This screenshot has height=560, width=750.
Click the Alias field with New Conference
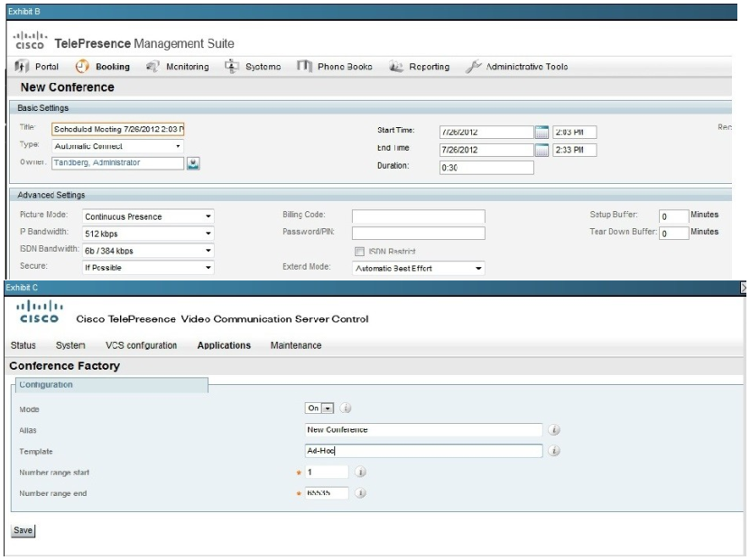coord(424,429)
